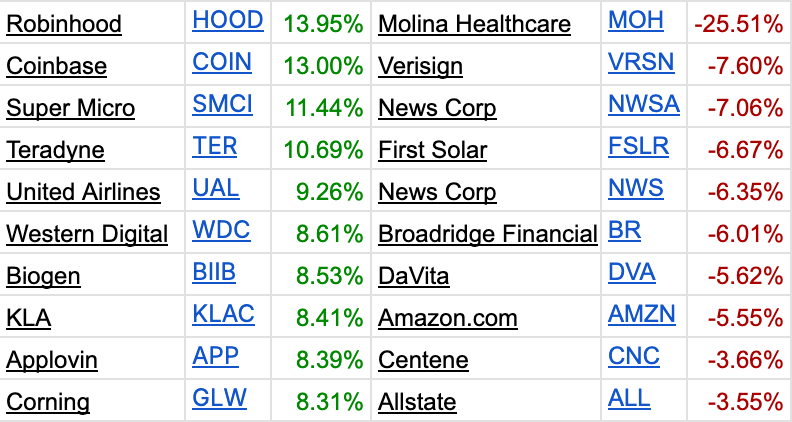Open the HOOD ticker link

click(228, 20)
